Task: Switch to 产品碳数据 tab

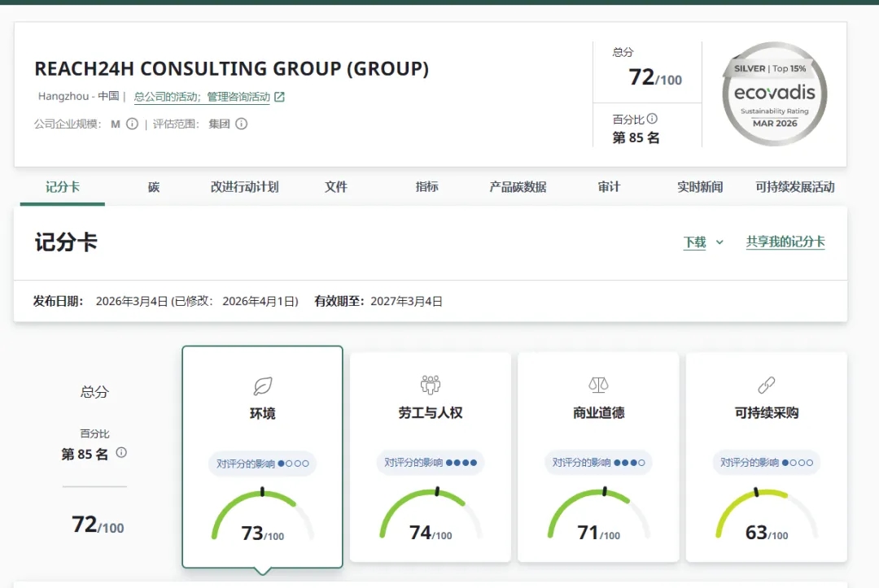Action: click(518, 187)
